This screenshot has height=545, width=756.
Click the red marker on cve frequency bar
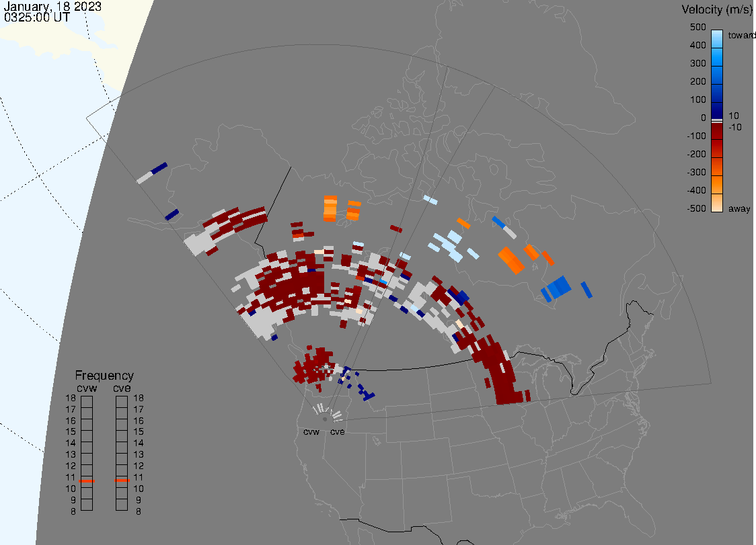122,481
